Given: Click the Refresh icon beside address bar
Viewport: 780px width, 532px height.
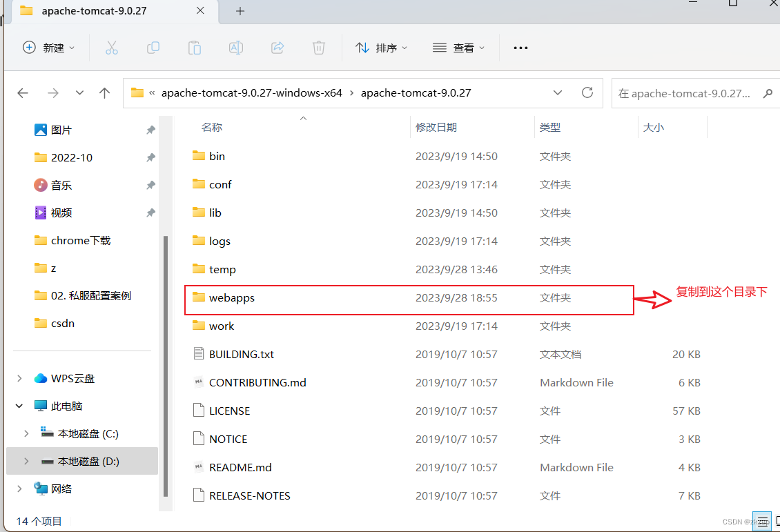Looking at the screenshot, I should point(587,92).
